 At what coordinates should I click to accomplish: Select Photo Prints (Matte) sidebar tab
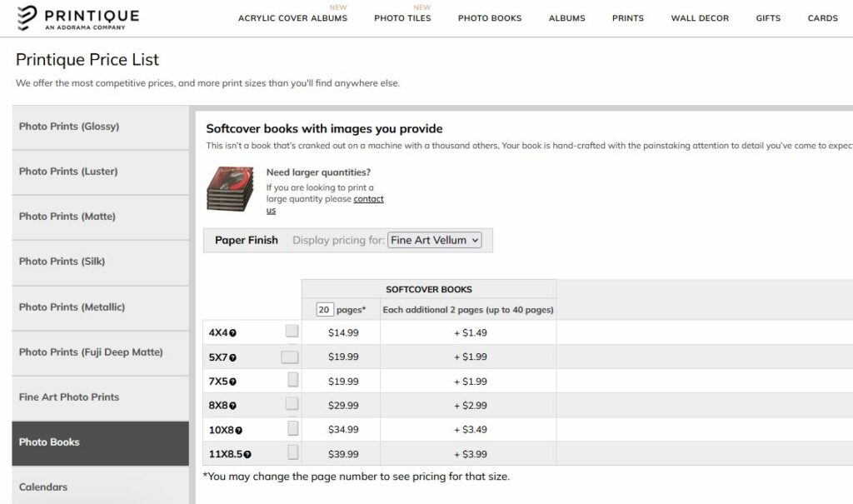[100, 217]
